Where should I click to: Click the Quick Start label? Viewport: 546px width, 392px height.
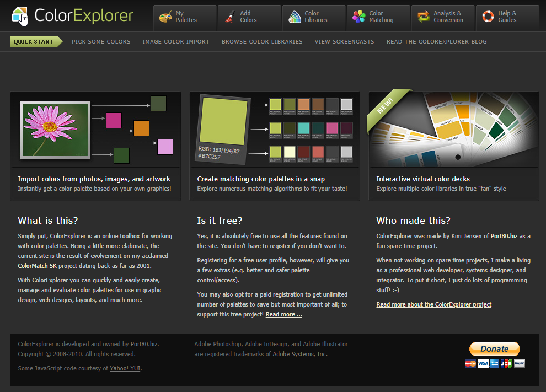click(x=36, y=41)
